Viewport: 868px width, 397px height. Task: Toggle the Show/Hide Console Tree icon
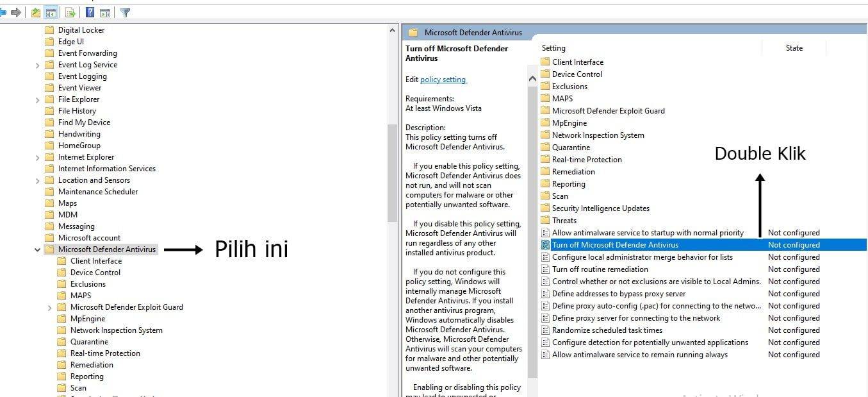51,12
